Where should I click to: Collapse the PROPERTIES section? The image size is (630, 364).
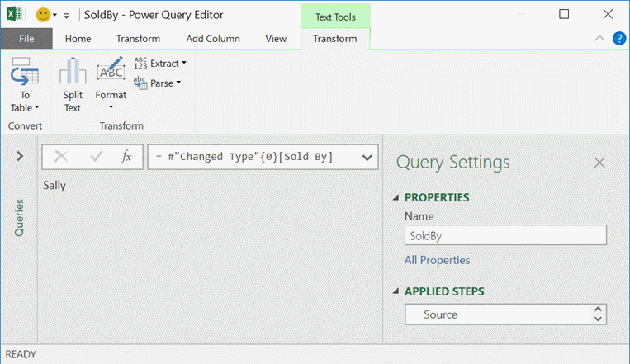(397, 198)
